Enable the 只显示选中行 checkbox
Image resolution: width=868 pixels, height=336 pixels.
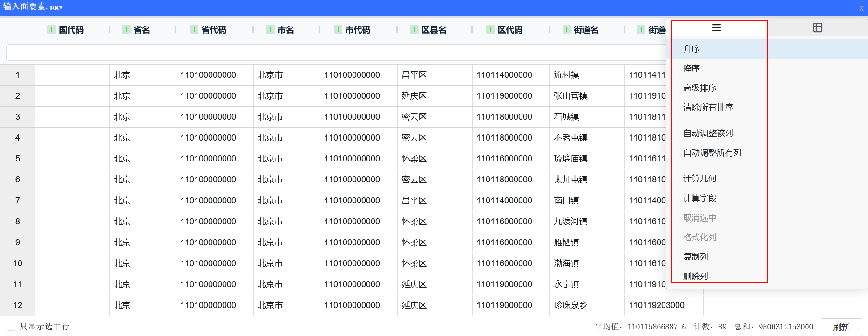[12, 327]
